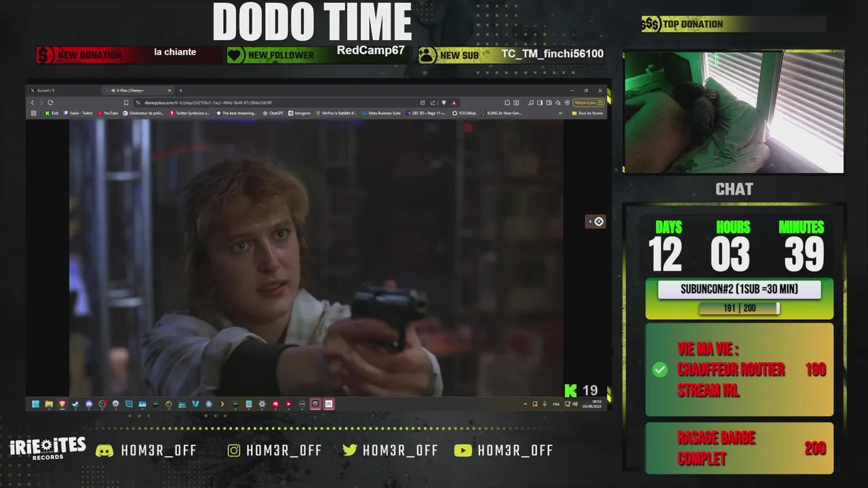Click the TOP DONATION banner
This screenshot has width=868, height=488.
(x=732, y=24)
